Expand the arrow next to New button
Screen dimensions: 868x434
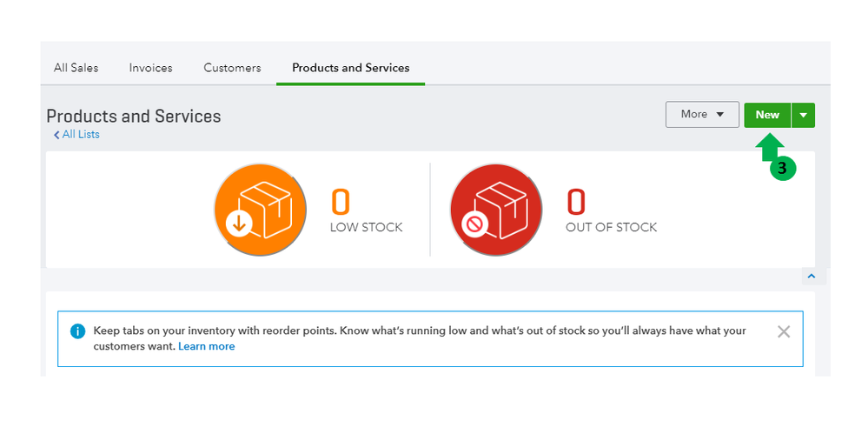pyautogui.click(x=804, y=115)
